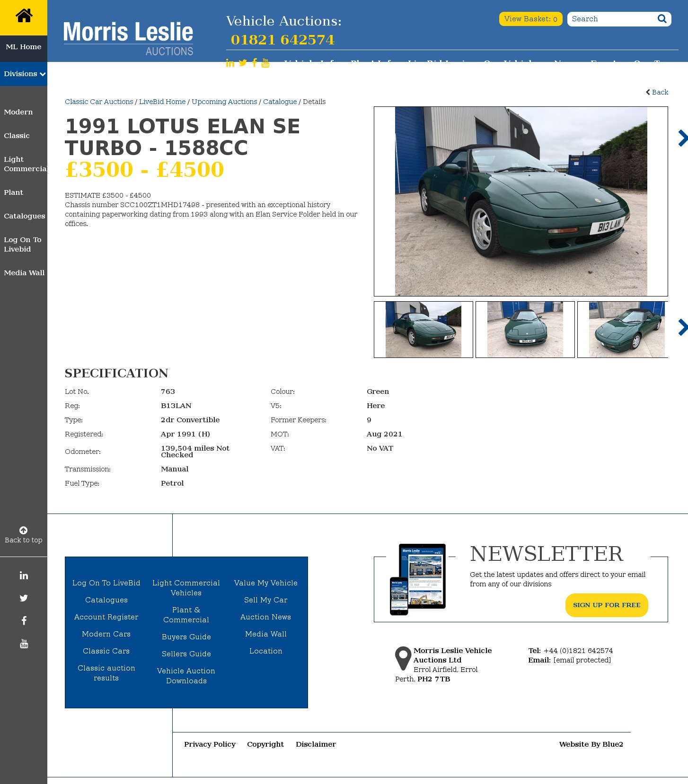Open Upcoming Auctions breadcrumb
The image size is (688, 784).
click(224, 102)
